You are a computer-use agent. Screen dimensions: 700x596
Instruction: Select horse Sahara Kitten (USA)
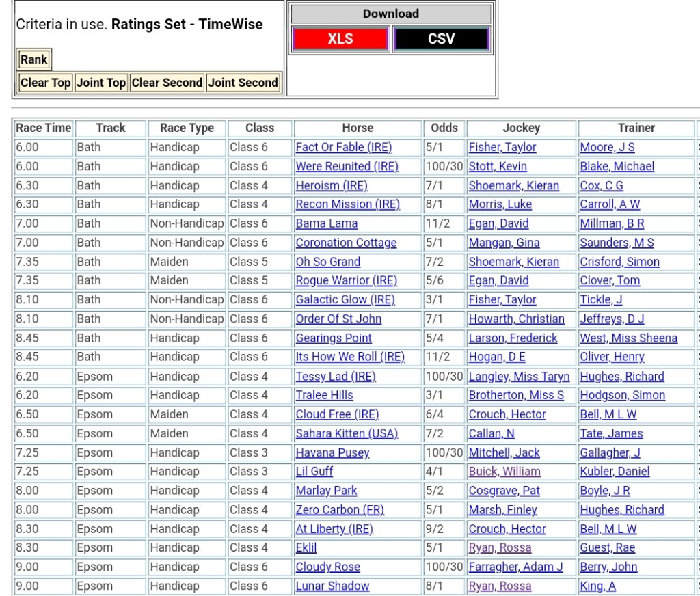pyautogui.click(x=346, y=433)
